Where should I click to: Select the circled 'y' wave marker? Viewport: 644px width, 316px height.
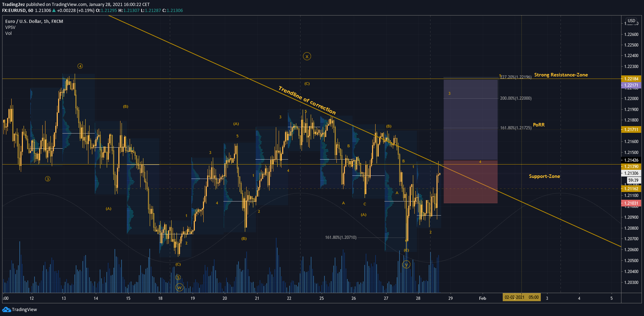[406, 264]
